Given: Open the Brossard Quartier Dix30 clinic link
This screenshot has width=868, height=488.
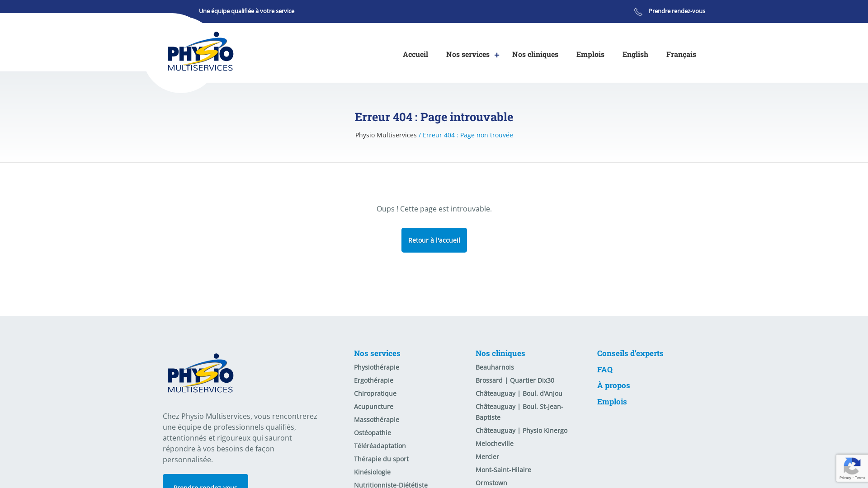Looking at the screenshot, I should [x=514, y=380].
